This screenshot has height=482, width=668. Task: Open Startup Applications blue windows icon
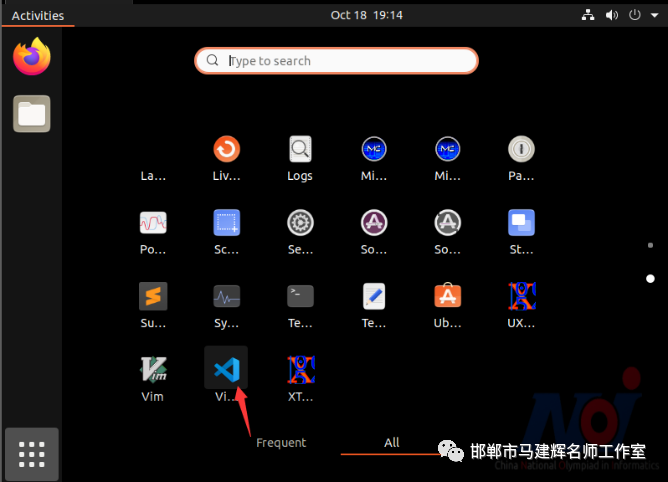click(521, 222)
